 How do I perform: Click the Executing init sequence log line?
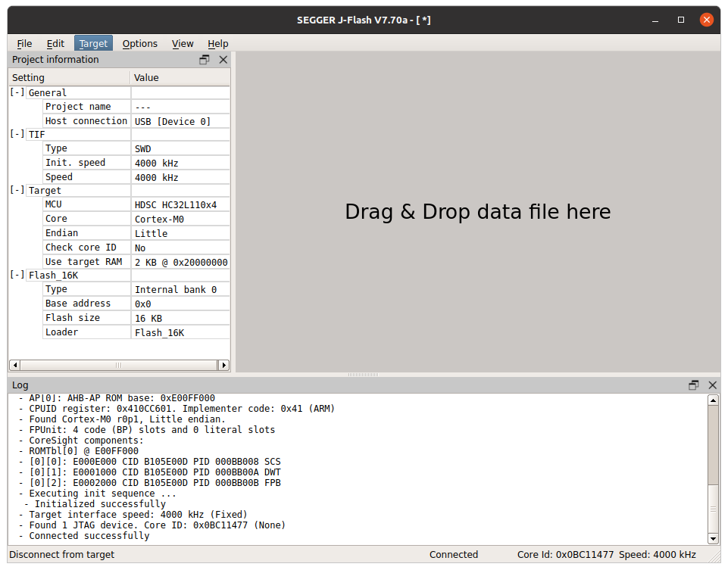coord(98,494)
